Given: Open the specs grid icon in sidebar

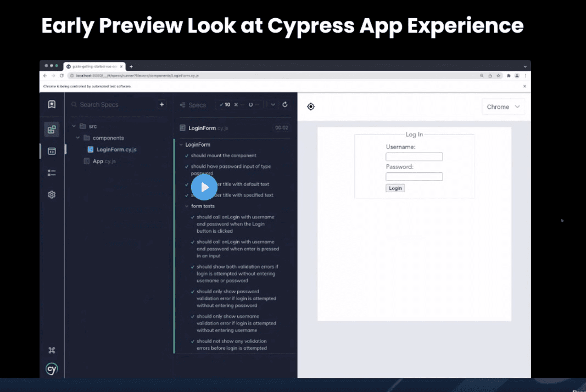Looking at the screenshot, I should coord(52,130).
